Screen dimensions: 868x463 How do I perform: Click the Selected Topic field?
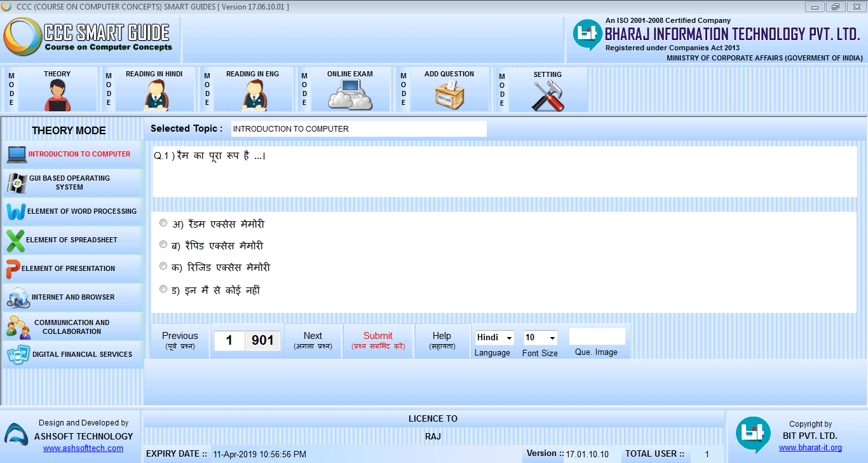(x=358, y=128)
